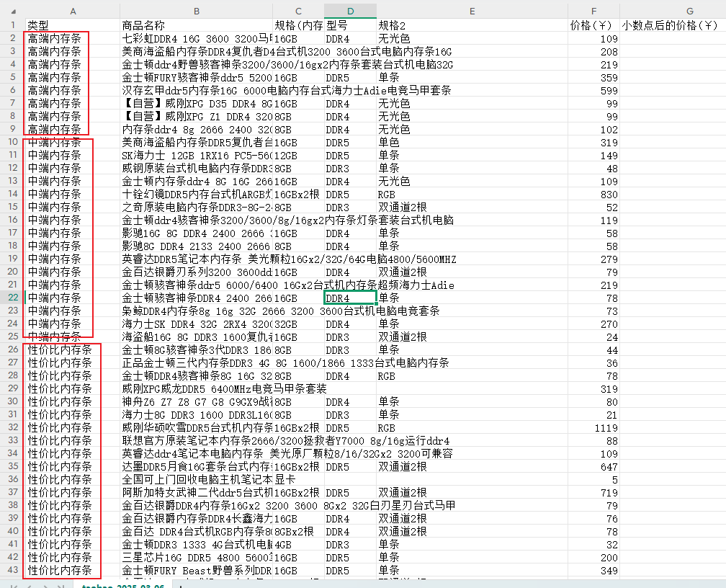This screenshot has width=726, height=588.
Task: Select the price cell 1119
Action: click(x=593, y=428)
